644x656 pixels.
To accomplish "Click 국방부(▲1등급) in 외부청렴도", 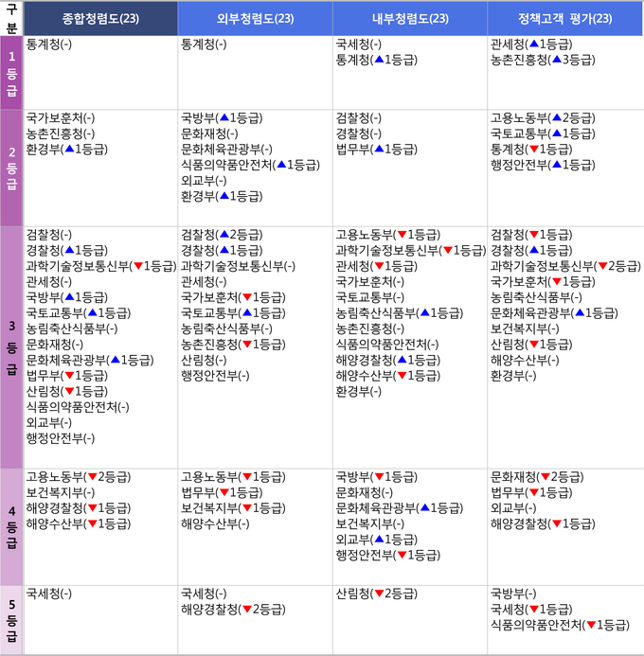I will click(x=222, y=118).
